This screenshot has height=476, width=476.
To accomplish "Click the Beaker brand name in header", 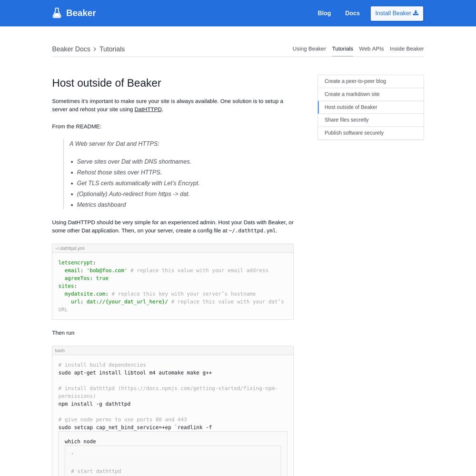I will coord(81,13).
